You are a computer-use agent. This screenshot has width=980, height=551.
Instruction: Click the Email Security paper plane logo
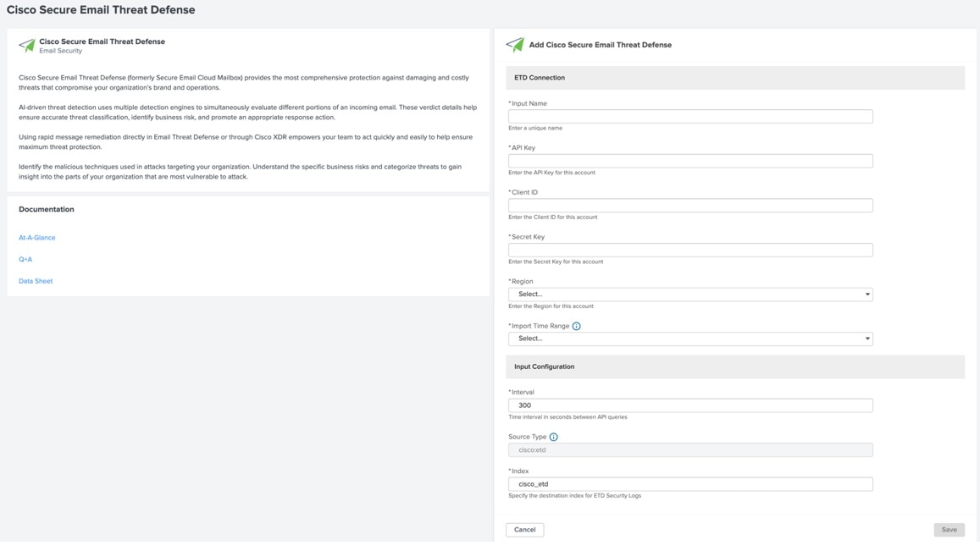[27, 46]
